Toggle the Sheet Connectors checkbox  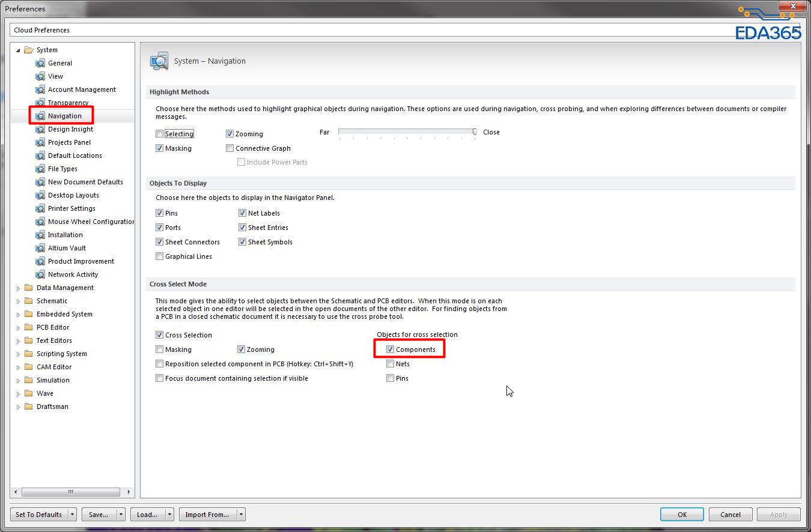pyautogui.click(x=159, y=242)
